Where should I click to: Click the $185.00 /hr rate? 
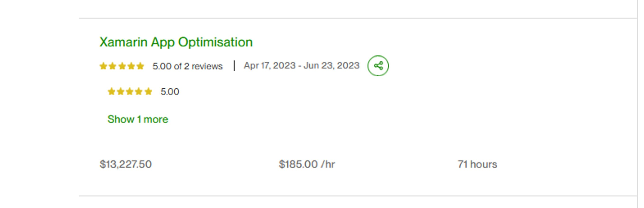tap(307, 164)
